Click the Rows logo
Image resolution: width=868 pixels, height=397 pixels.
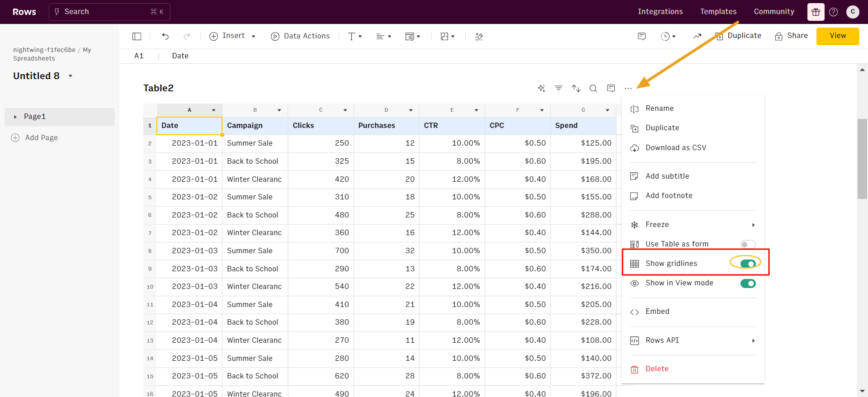(x=24, y=12)
